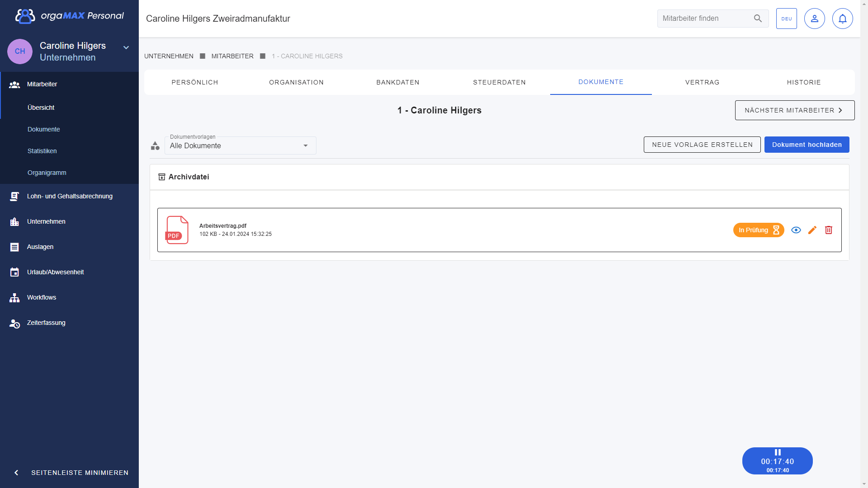Click the notification bell icon
The image size is (868, 488).
(x=842, y=19)
